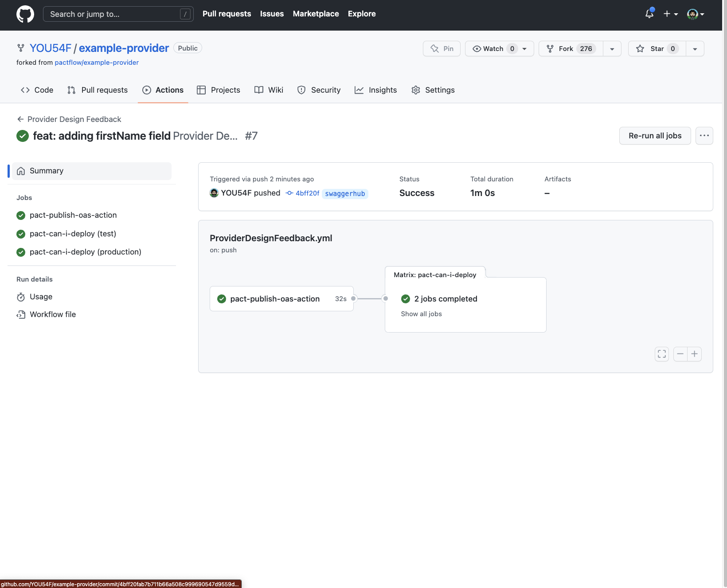
Task: Zoom in on the workflow diagram
Action: [694, 354]
